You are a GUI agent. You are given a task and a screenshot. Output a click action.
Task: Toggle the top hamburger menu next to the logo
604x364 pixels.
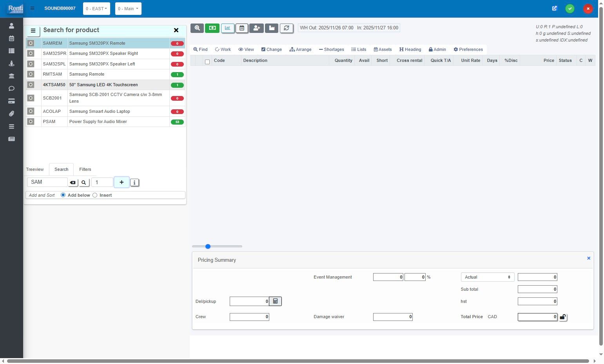(33, 8)
